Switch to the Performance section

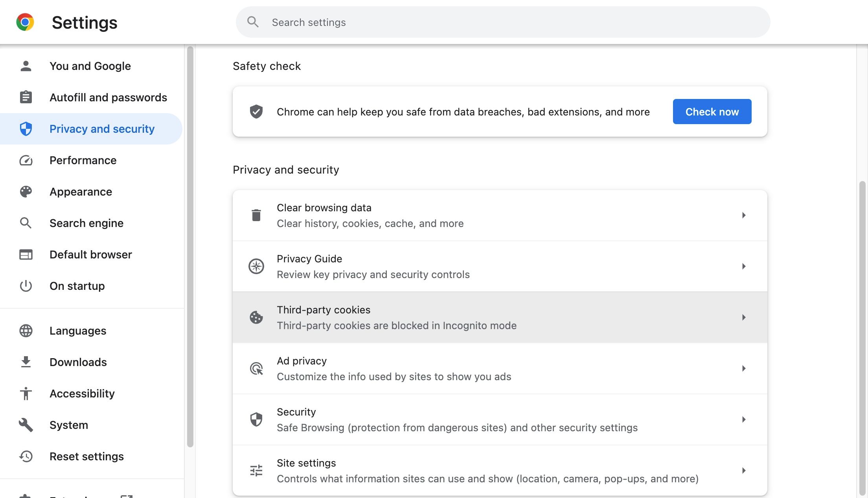click(83, 160)
